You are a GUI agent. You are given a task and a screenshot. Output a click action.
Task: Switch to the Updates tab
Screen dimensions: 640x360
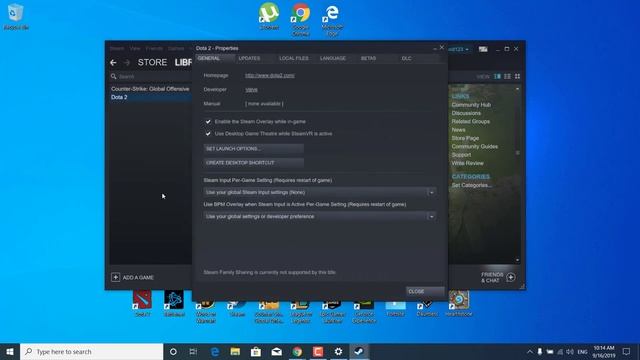[x=249, y=58]
